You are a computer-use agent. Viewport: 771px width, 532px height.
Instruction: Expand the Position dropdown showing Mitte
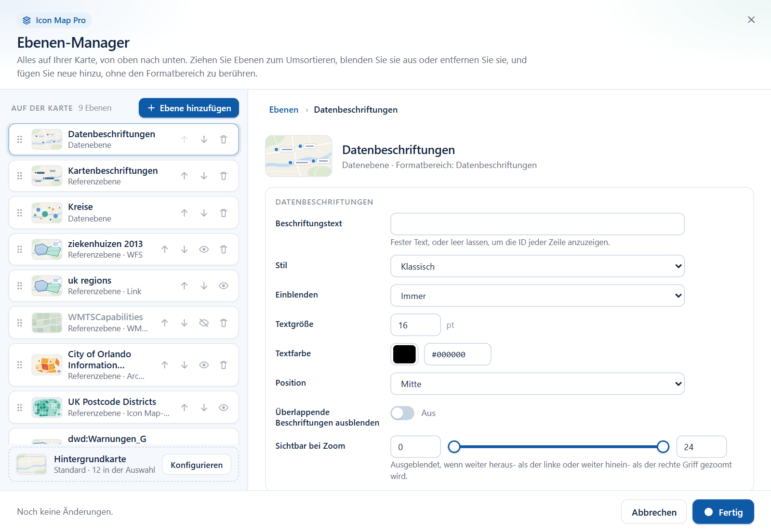[x=537, y=384]
